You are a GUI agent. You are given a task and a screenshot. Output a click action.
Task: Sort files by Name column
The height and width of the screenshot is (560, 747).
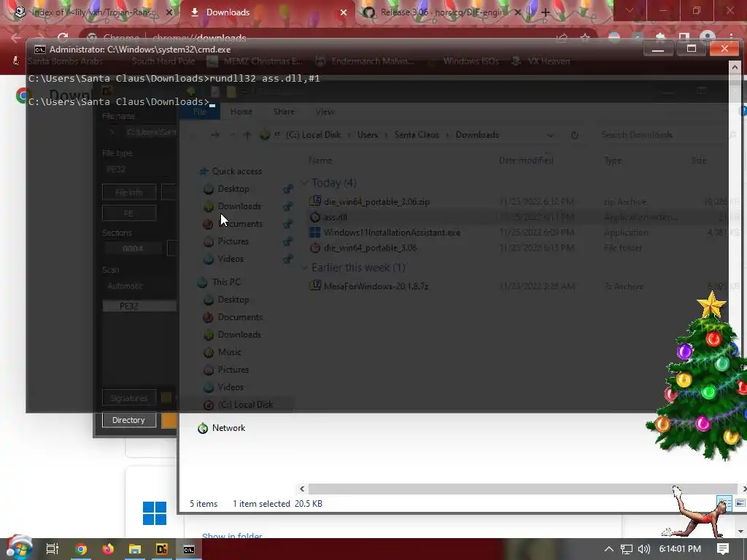tap(320, 160)
